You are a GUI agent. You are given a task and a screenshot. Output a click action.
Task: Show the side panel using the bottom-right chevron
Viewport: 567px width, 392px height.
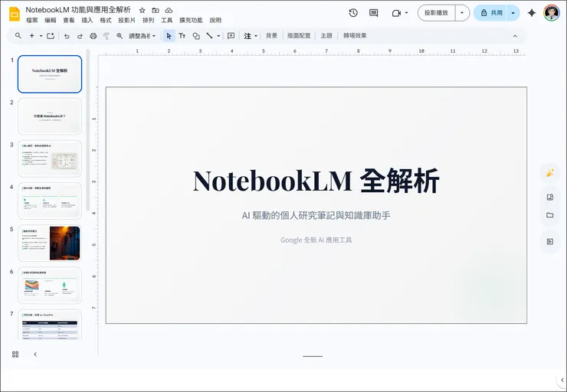click(x=562, y=380)
